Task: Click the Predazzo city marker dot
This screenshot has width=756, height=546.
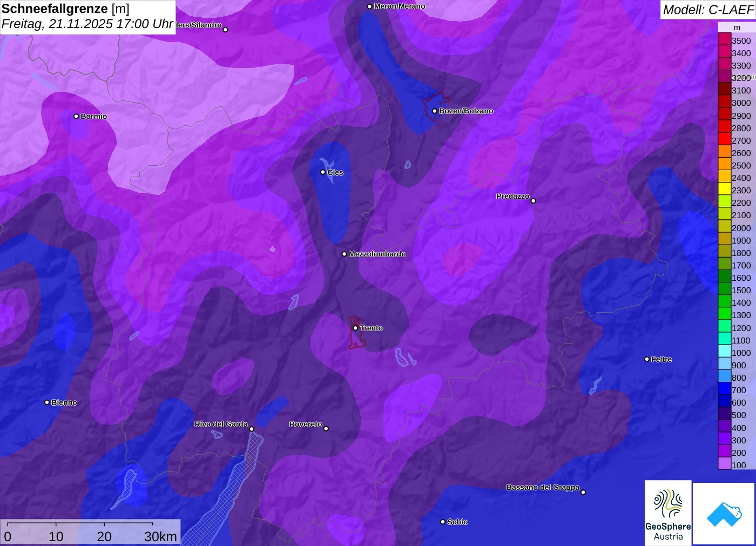Action: [533, 201]
